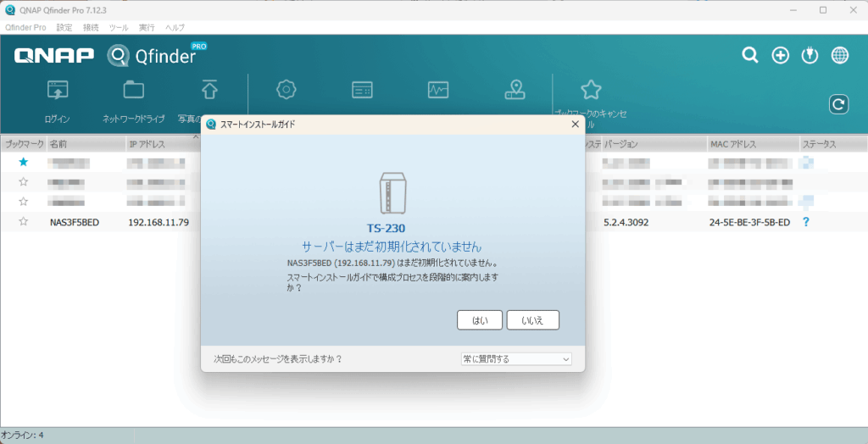Click the refresh button icon
Viewport: 868px width, 444px height.
(838, 104)
